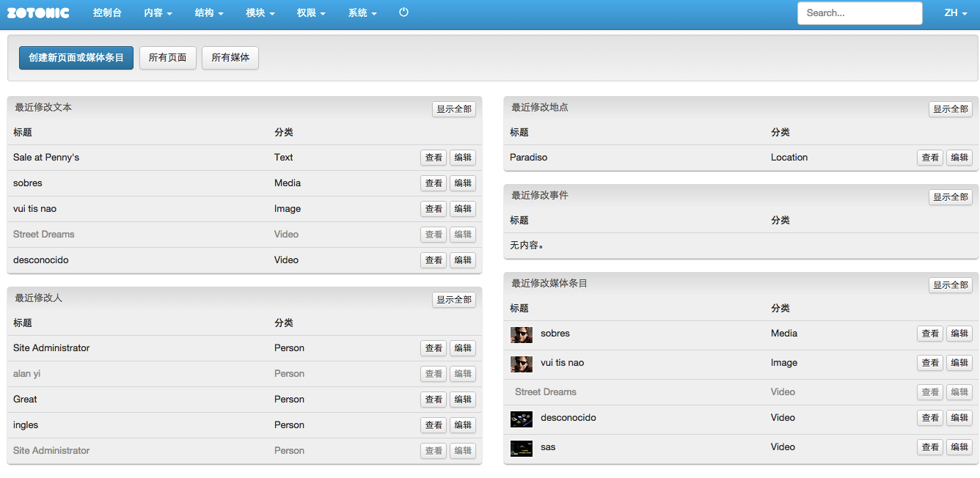Show all in 最近修改文本 panel
This screenshot has height=478, width=980.
[454, 109]
